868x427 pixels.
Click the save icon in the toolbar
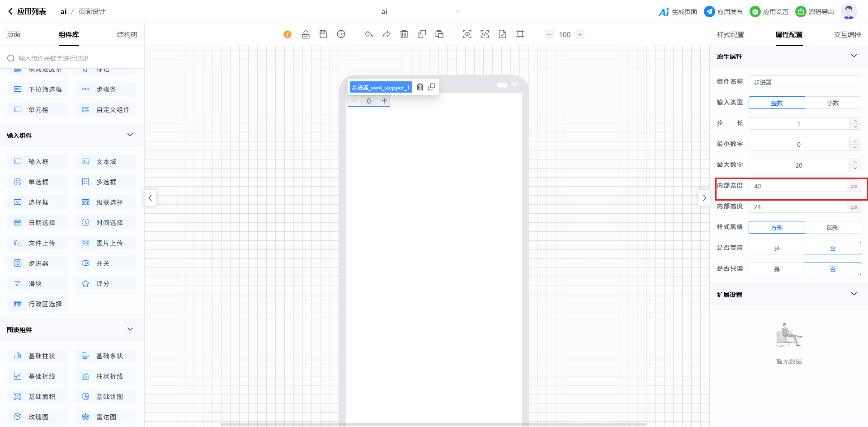pos(323,34)
